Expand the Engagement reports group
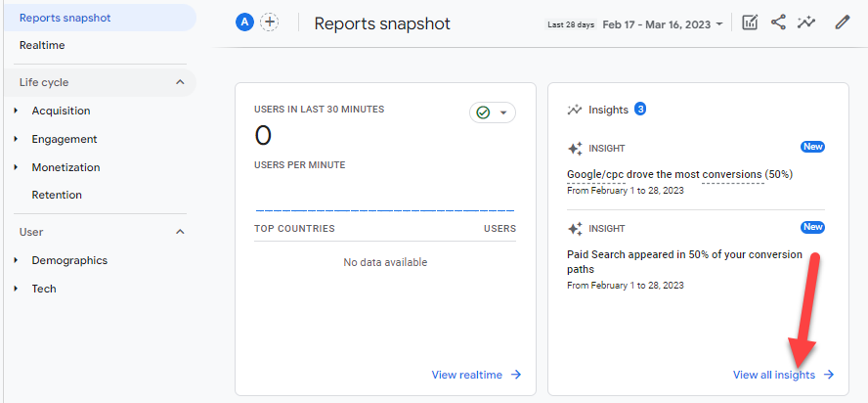This screenshot has width=868, height=403. click(64, 139)
